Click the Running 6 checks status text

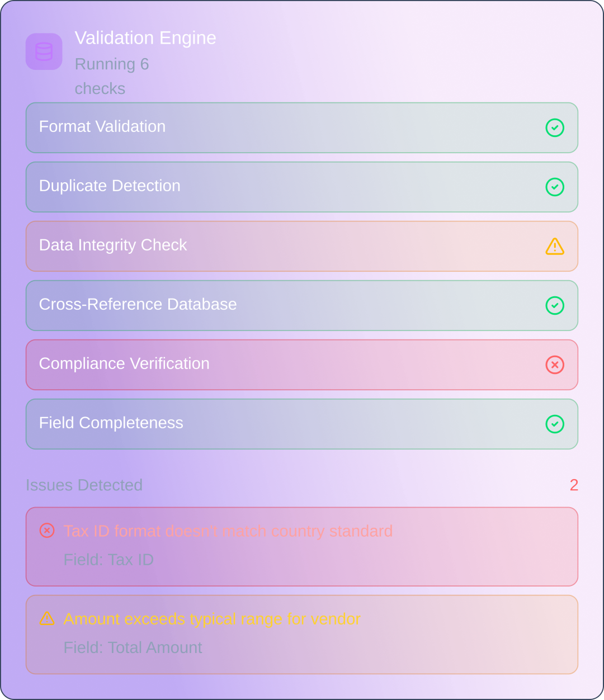[112, 76]
